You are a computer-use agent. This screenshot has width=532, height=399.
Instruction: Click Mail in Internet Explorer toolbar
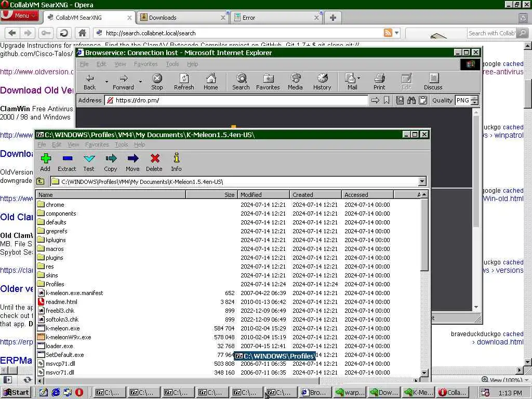[351, 82]
